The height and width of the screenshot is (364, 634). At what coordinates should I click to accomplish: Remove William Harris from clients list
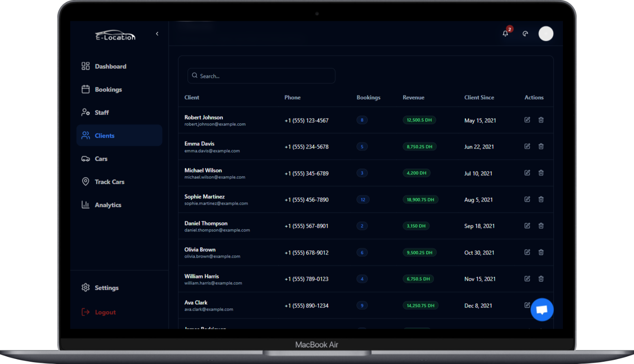541,279
